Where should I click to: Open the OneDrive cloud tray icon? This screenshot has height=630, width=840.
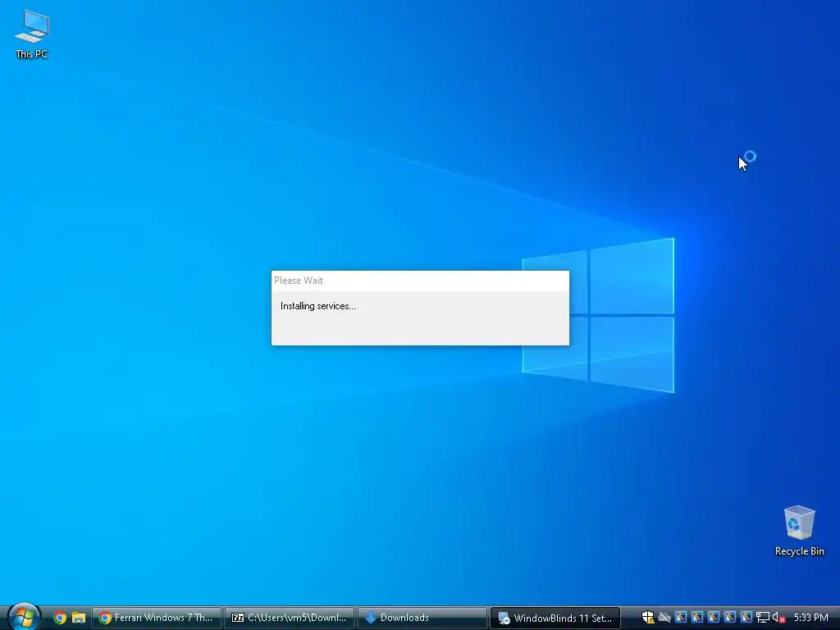pos(664,618)
